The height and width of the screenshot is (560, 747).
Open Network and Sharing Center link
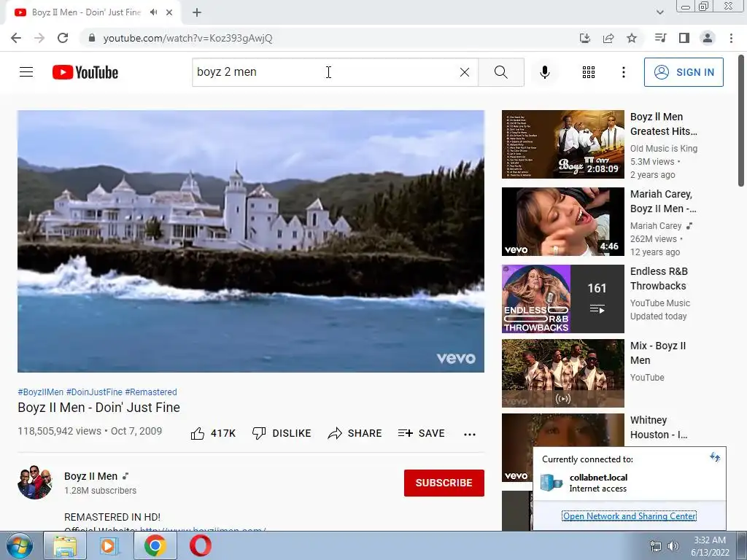[630, 516]
